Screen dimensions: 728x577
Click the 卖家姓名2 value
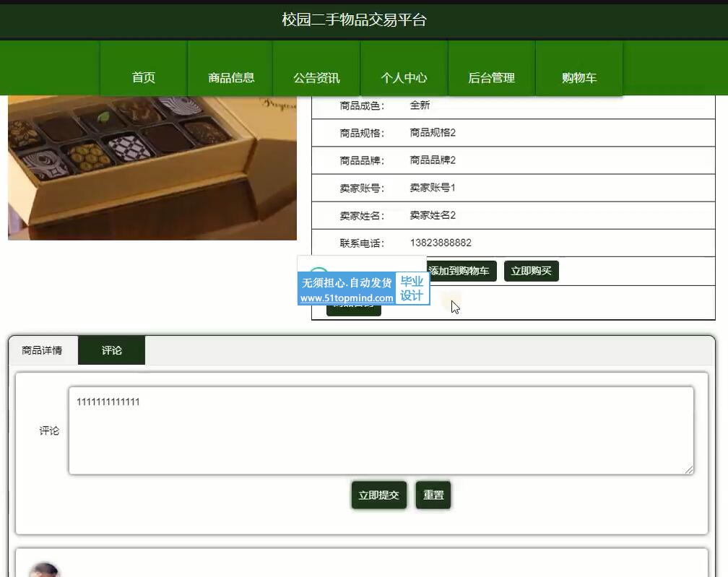(433, 215)
